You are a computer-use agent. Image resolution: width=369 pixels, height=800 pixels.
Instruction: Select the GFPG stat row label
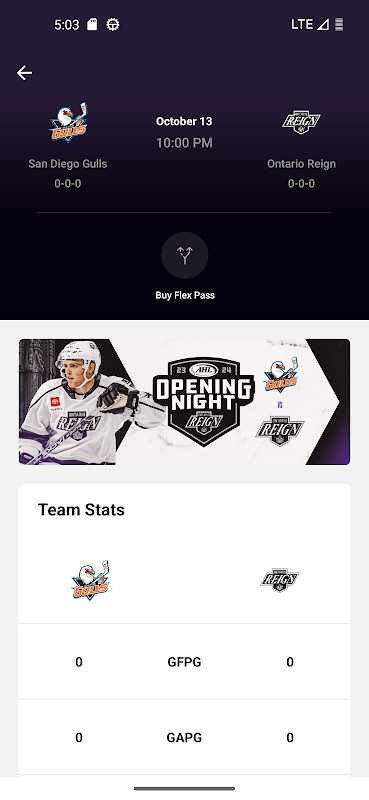tap(184, 662)
